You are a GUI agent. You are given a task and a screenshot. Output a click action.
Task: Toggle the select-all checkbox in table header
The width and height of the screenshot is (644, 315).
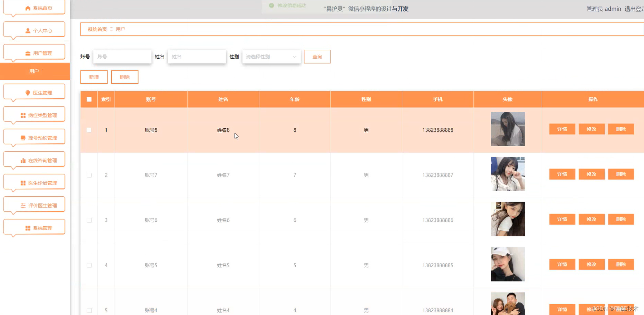(x=89, y=99)
